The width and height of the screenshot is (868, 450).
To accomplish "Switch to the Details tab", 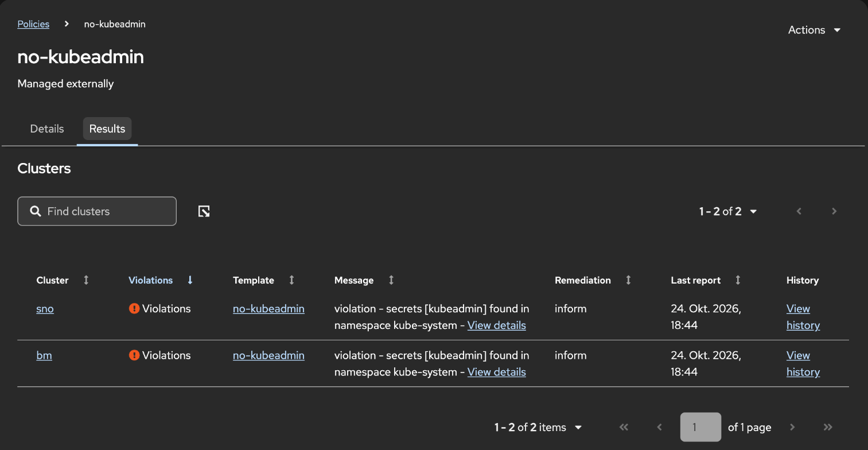I will tap(47, 129).
